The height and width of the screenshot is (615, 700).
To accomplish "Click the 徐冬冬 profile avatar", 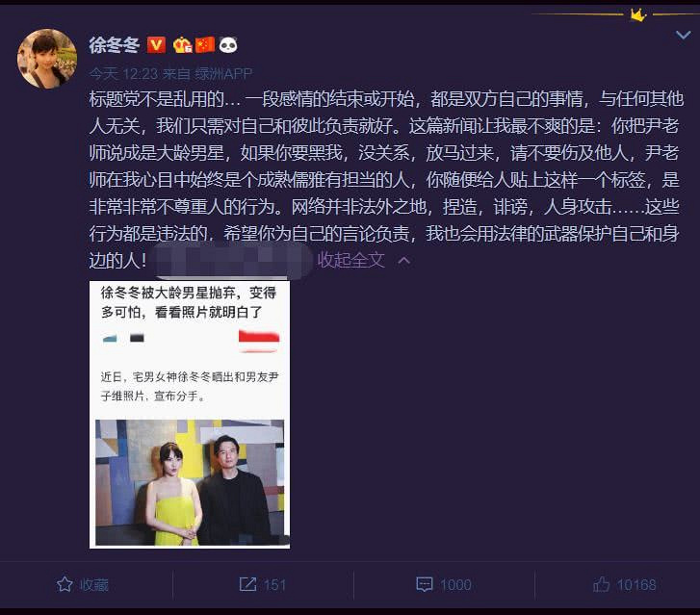I will pos(46,59).
